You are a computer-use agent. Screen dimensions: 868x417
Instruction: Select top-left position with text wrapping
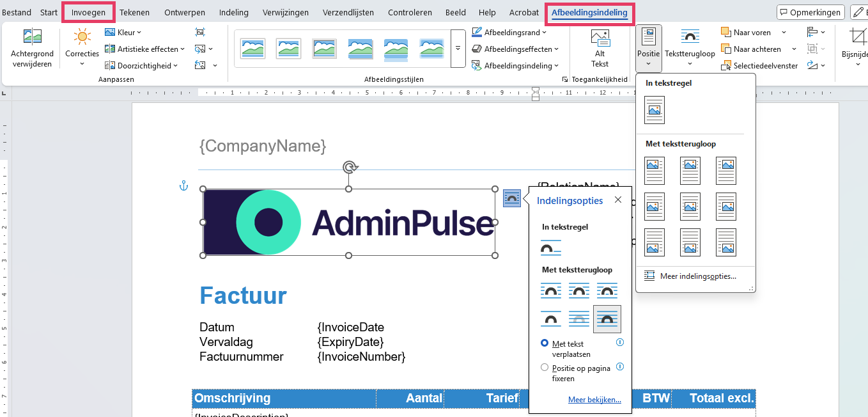coord(655,171)
